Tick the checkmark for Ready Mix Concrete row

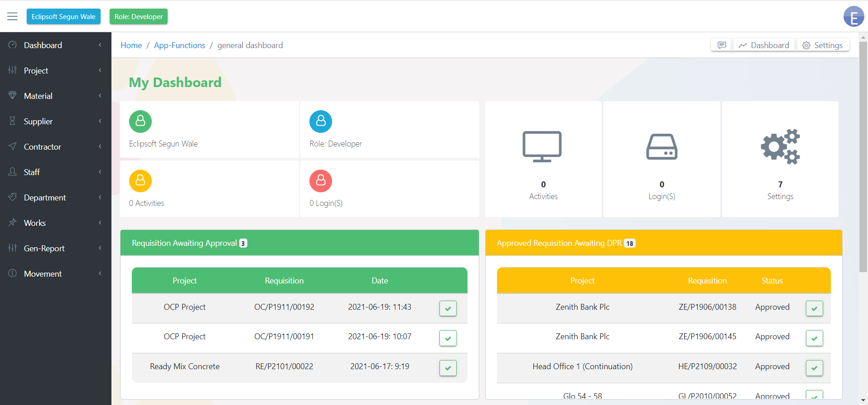(x=448, y=368)
